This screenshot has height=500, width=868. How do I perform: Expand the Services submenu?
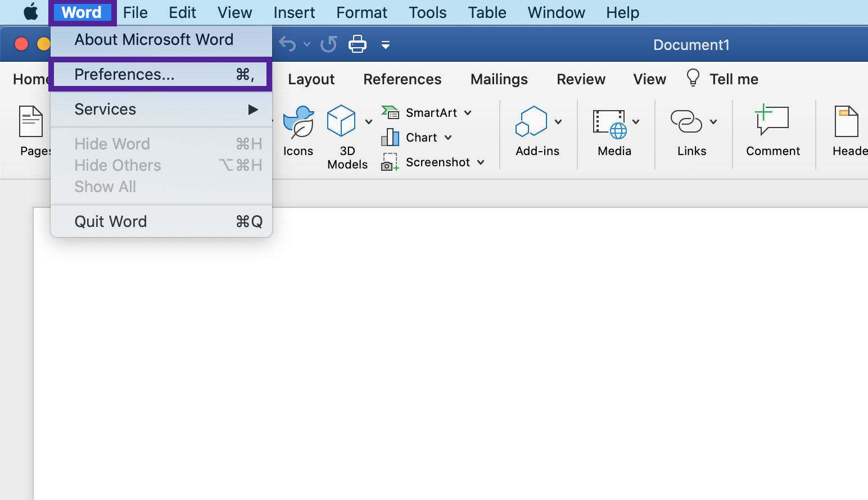pos(161,110)
